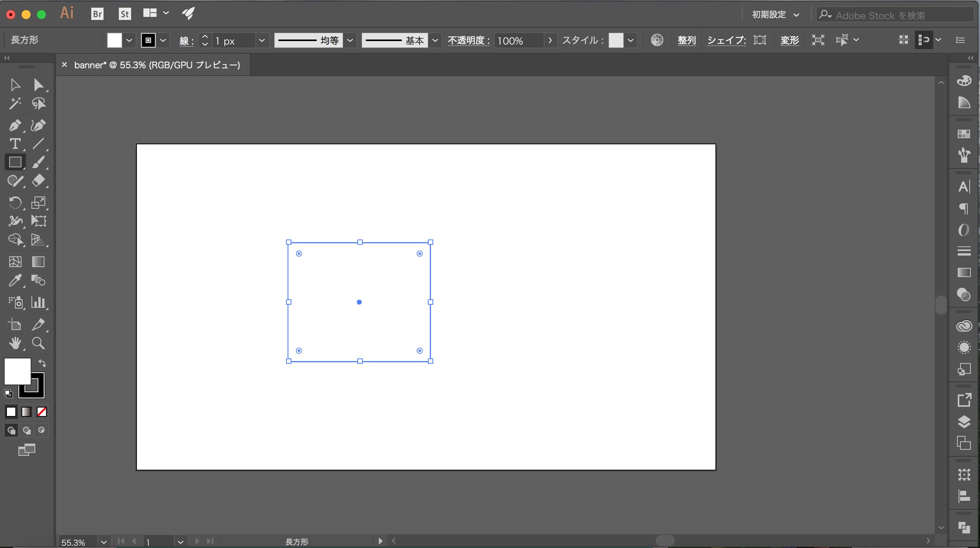Enable Draw Inside mode
The width and height of the screenshot is (980, 548).
(x=41, y=430)
